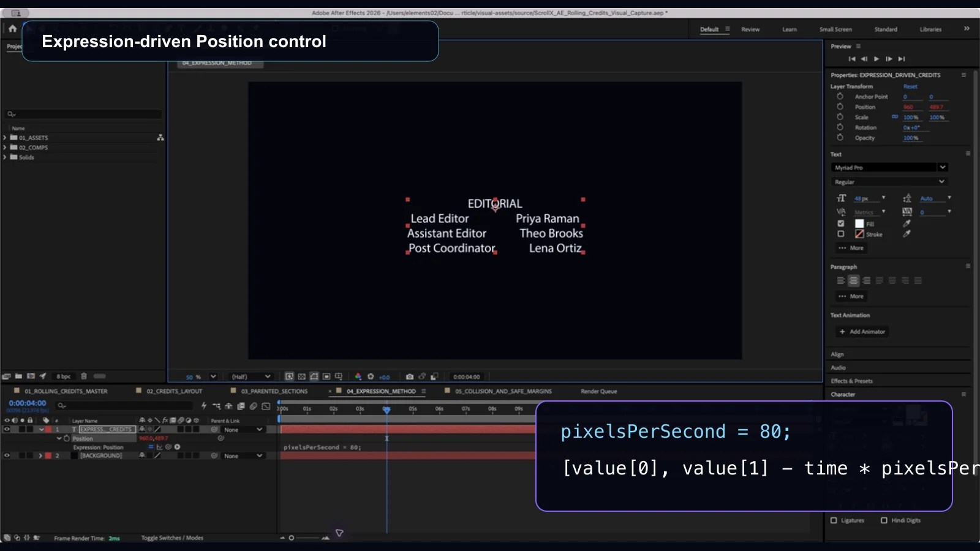Viewport: 980px width, 551px height.
Task: Expand the 02_COMPS folder
Action: point(5,148)
